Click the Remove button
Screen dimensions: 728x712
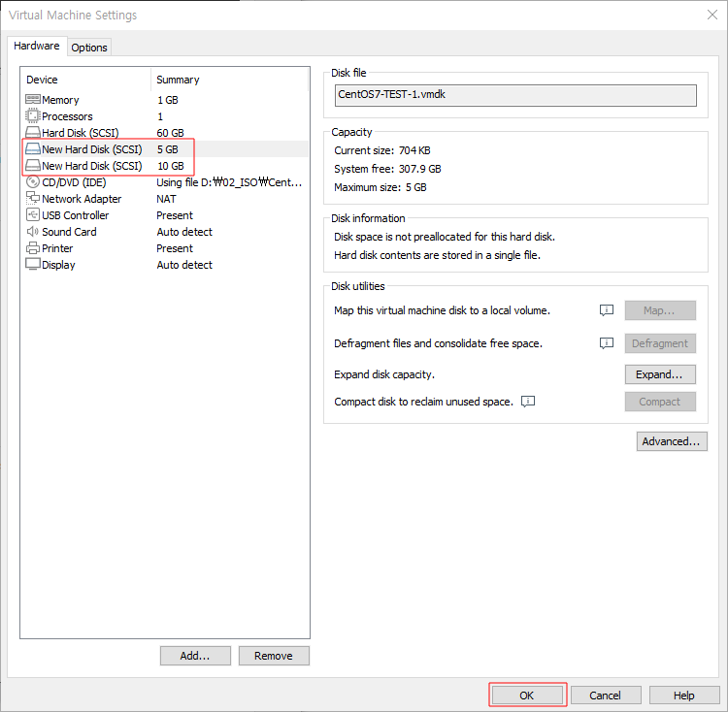(x=274, y=656)
